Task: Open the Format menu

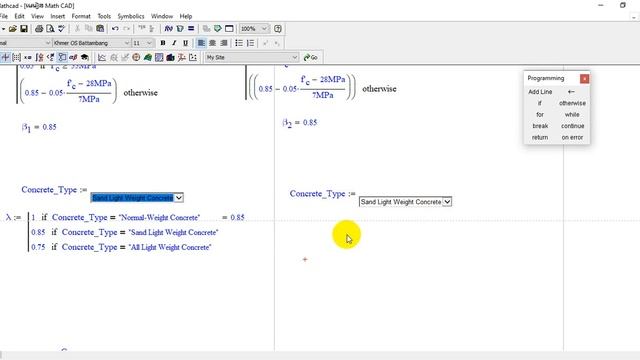Action: (81, 16)
